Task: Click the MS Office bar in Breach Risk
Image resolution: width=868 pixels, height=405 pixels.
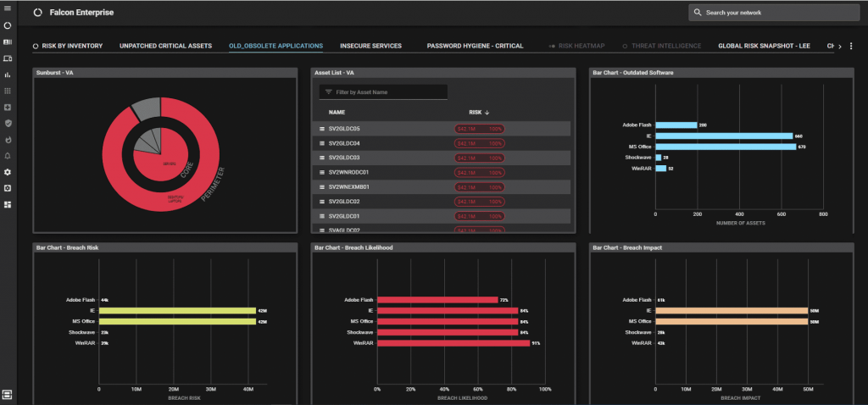Action: coord(177,321)
